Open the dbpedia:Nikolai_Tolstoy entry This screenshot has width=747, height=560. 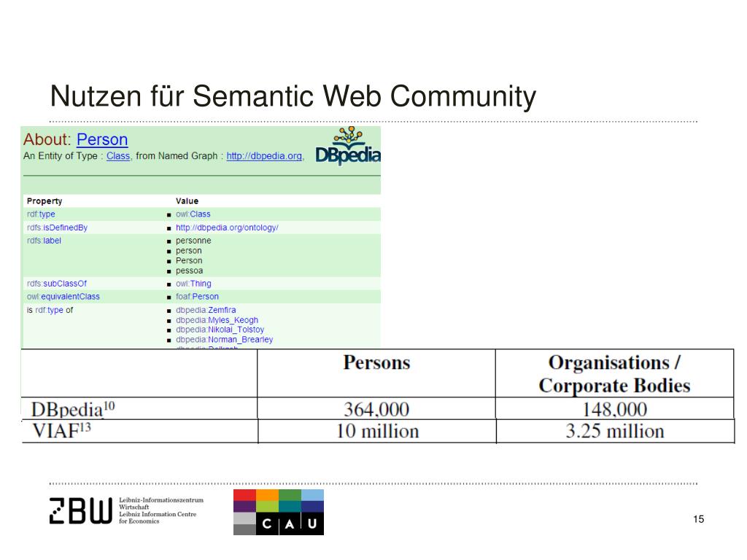click(x=220, y=330)
